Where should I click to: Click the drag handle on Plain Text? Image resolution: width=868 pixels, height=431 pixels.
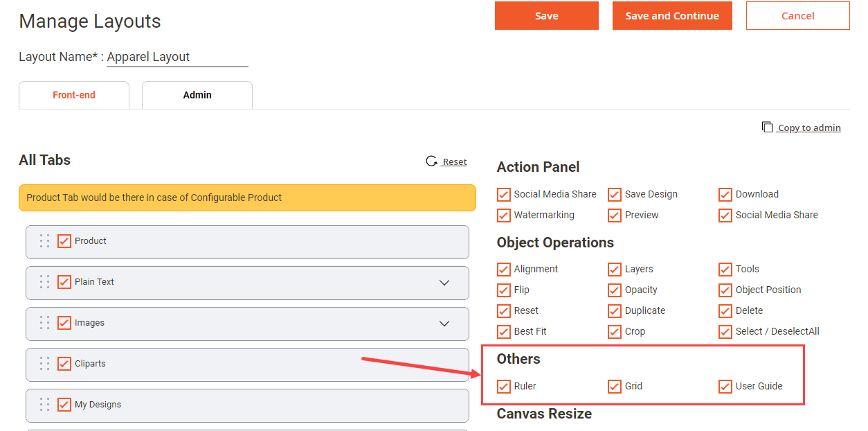click(44, 283)
